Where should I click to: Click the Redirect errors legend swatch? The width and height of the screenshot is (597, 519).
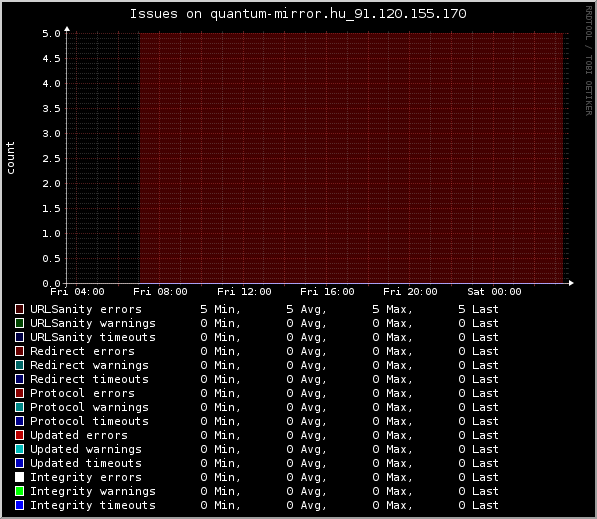point(19,351)
